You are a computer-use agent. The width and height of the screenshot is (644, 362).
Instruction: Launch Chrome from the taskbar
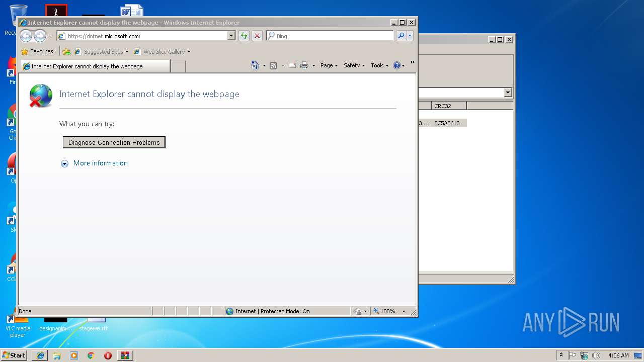(91, 355)
